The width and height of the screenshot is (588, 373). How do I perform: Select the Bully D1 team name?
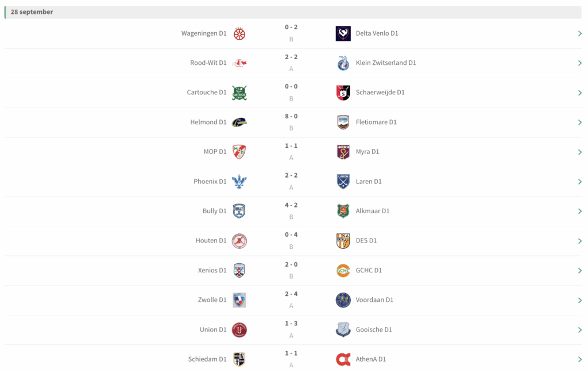(x=214, y=212)
